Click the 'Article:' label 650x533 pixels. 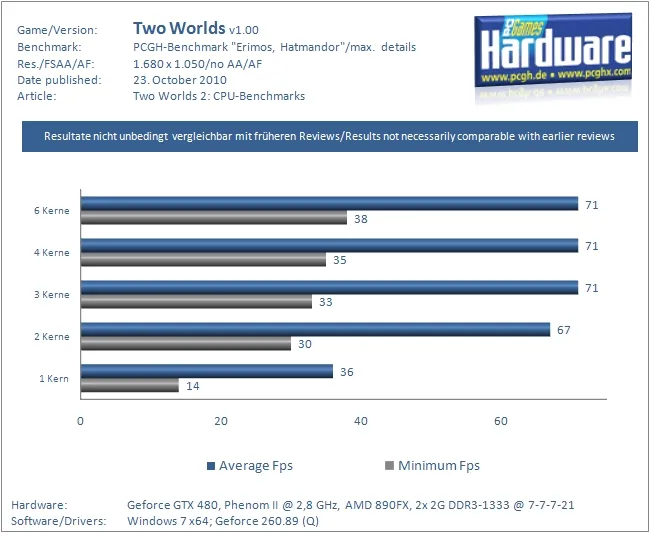pos(36,96)
